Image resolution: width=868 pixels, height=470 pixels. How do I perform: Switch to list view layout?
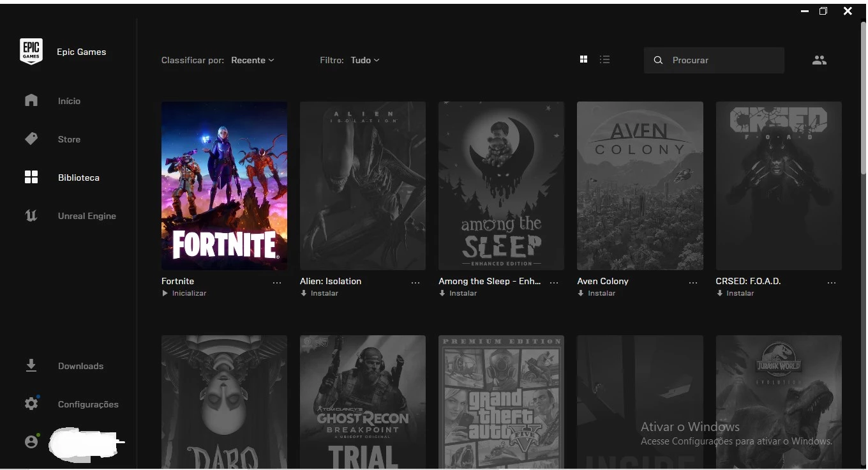tap(604, 59)
